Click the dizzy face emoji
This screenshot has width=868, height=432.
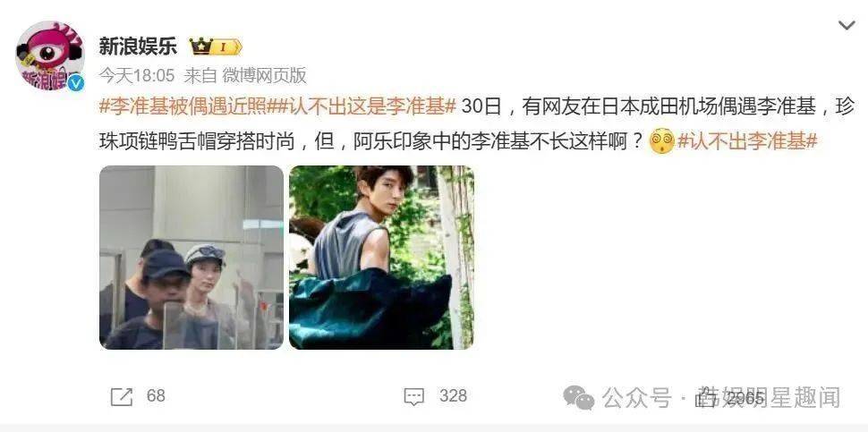point(662,141)
